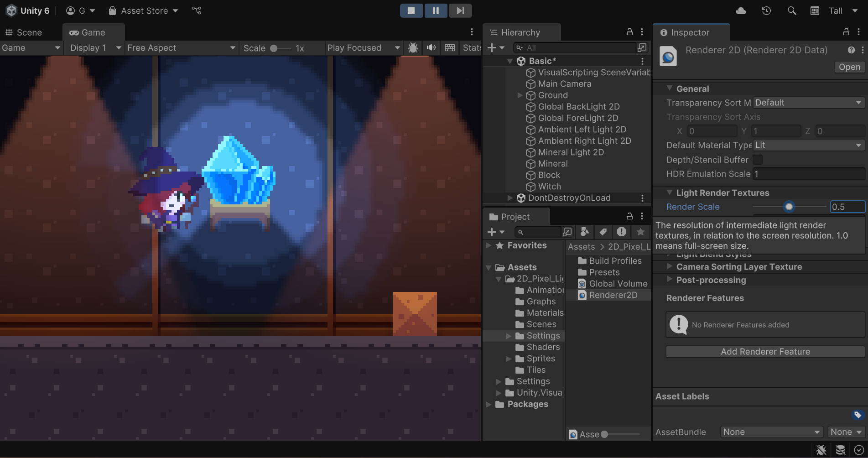Click the Add Renderer Feature button
The width and height of the screenshot is (868, 458).
765,352
